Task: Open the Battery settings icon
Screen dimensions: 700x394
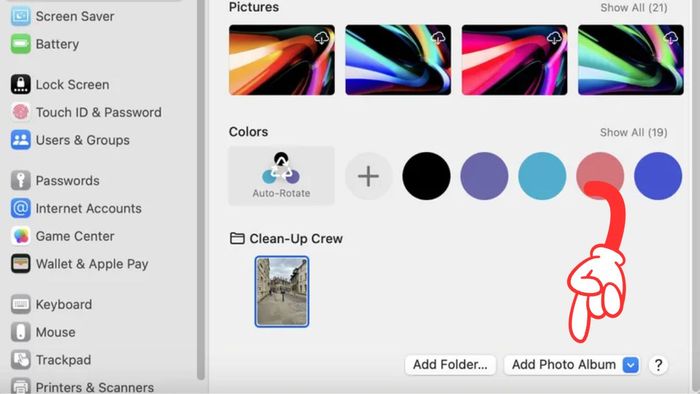Action: click(21, 44)
